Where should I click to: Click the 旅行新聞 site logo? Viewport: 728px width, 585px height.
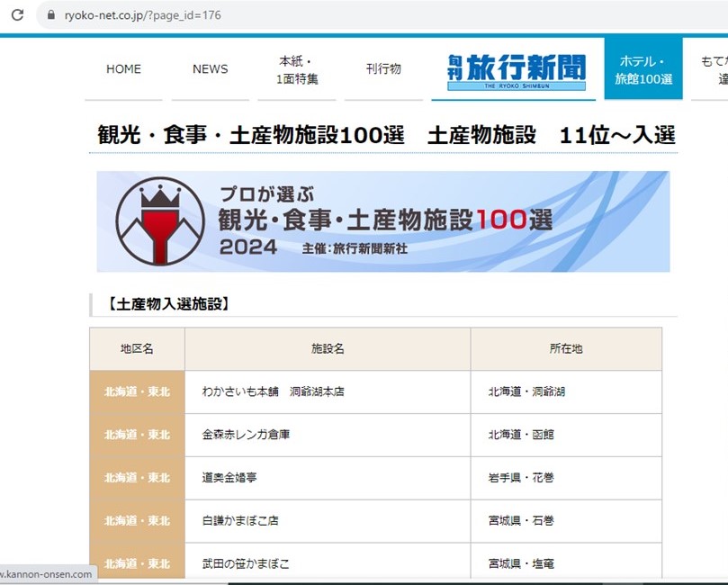(517, 71)
